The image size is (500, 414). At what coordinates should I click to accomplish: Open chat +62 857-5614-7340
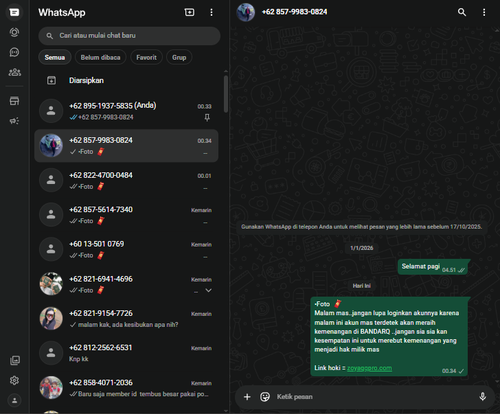pyautogui.click(x=127, y=215)
